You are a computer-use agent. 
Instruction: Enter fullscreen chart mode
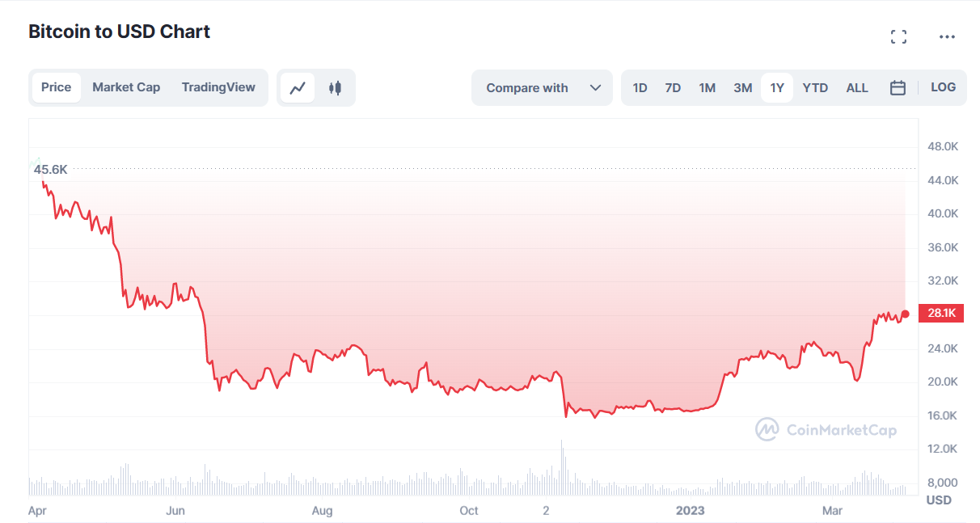click(898, 36)
